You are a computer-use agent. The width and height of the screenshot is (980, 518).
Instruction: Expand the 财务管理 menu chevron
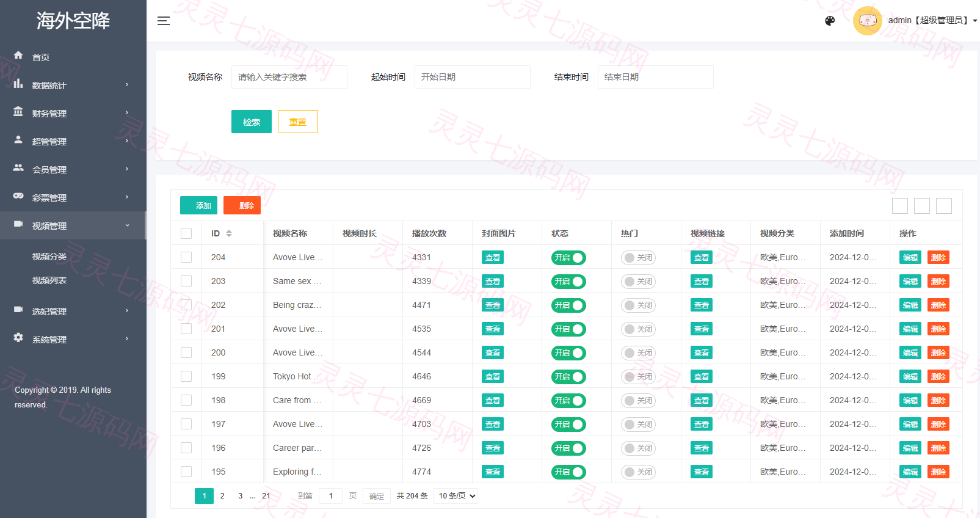coord(127,112)
